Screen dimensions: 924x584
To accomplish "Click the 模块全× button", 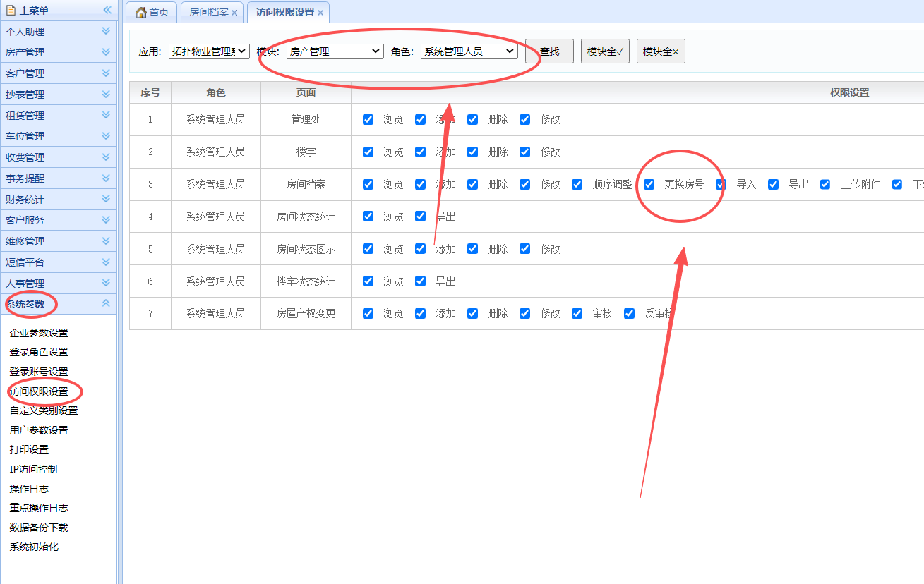I will point(661,51).
